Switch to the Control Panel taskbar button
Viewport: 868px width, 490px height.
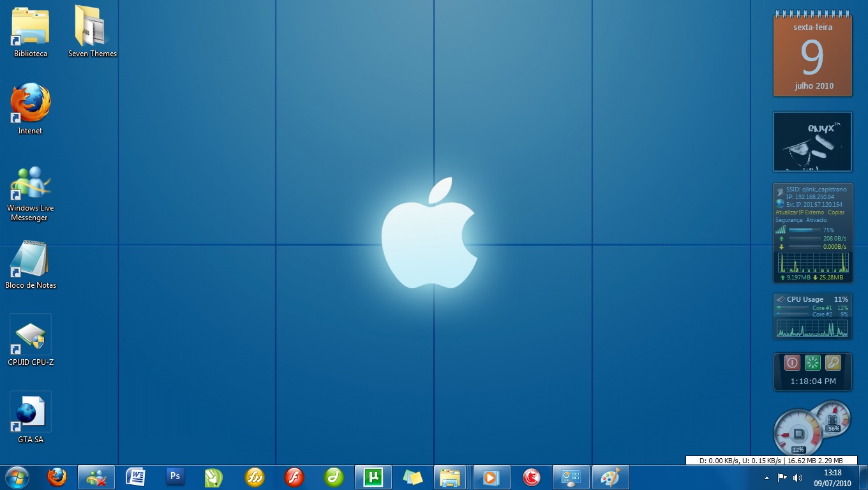point(570,477)
